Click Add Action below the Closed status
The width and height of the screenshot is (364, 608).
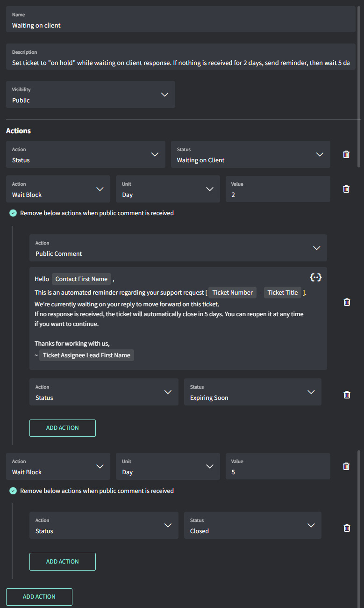[63, 562]
